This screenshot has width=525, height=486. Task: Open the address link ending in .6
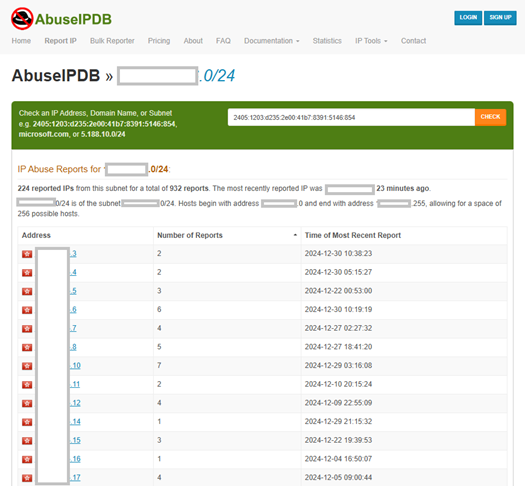[x=73, y=310]
